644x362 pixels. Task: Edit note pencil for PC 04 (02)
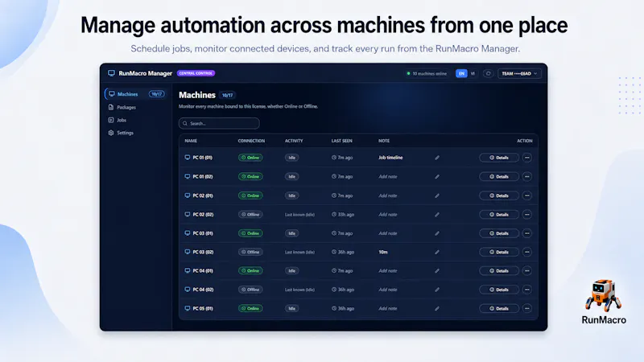[x=437, y=290]
